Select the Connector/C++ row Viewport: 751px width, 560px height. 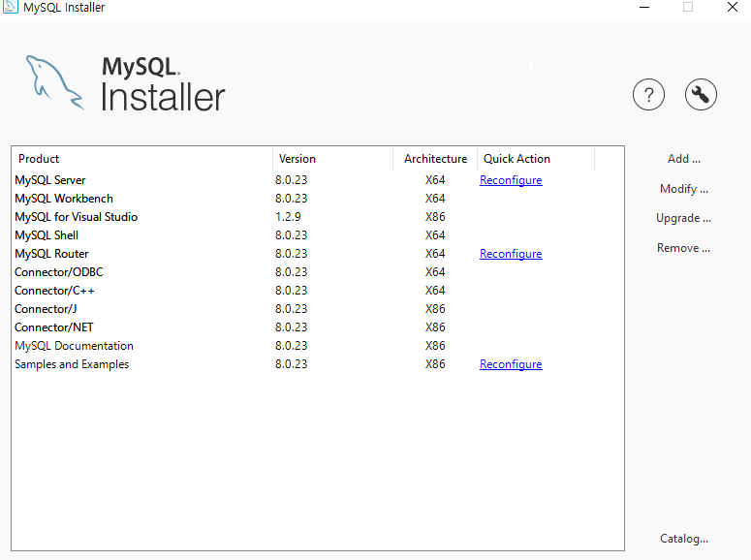318,291
